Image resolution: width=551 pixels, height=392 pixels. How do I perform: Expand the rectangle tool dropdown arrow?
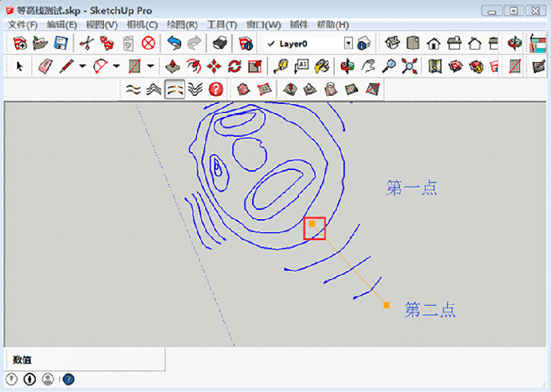pos(150,66)
